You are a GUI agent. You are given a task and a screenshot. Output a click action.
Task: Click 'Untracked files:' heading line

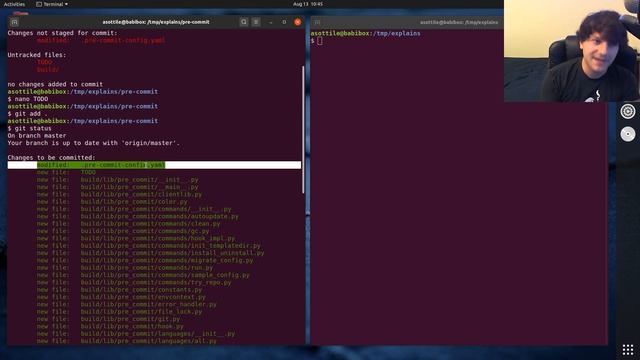pos(37,55)
